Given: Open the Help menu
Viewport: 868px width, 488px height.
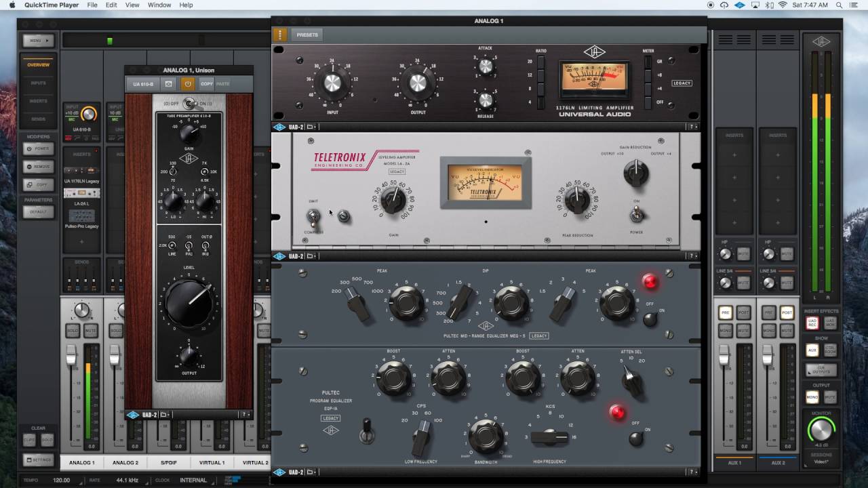Looking at the screenshot, I should (x=186, y=5).
